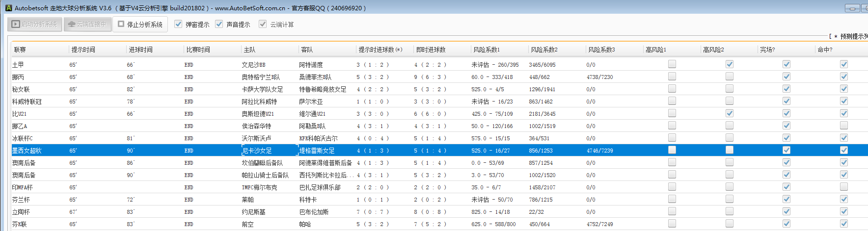This screenshot has height=231, width=868.
Task: Toggle 完场? checkbox in the 挪丙 row
Action: [787, 77]
